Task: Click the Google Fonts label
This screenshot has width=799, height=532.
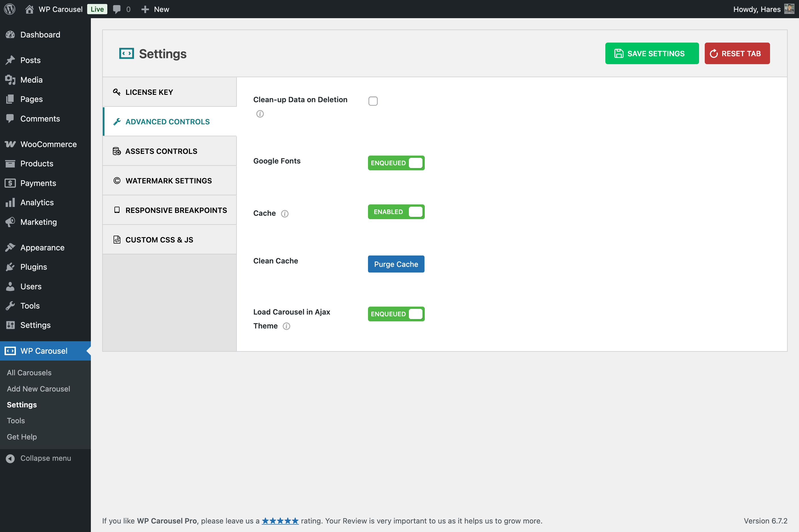Action: (x=277, y=161)
